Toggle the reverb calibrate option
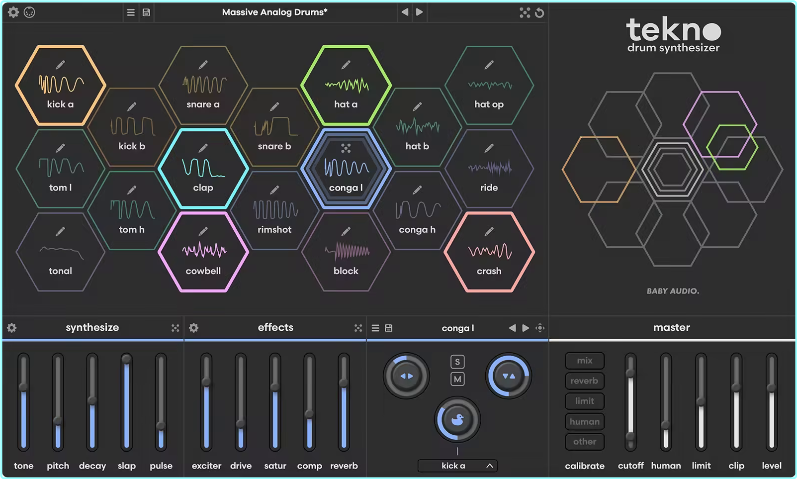 (585, 381)
